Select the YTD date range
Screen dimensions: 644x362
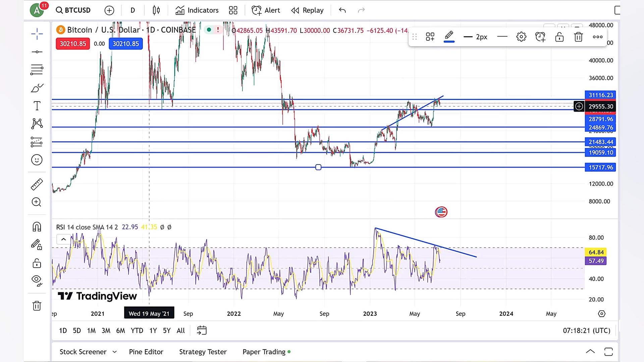tap(137, 330)
